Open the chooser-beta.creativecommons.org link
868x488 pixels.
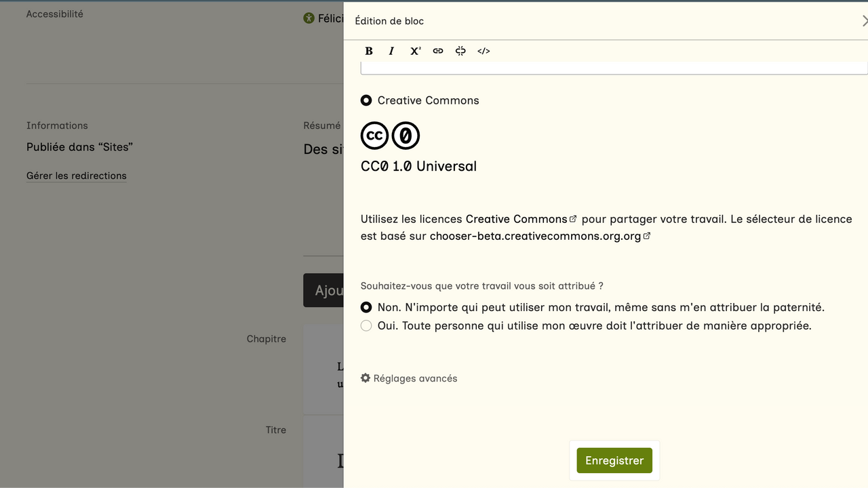pos(536,236)
